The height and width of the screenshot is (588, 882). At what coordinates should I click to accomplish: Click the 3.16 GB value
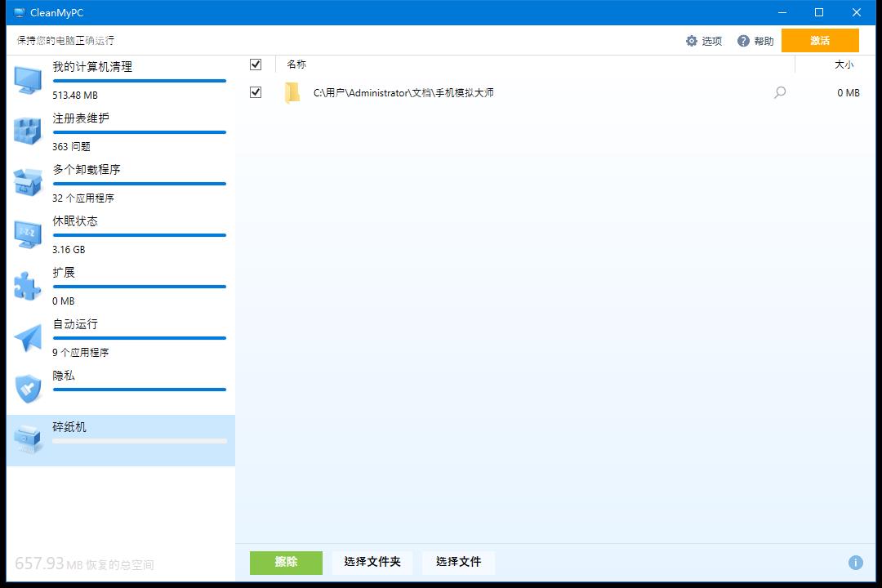69,250
